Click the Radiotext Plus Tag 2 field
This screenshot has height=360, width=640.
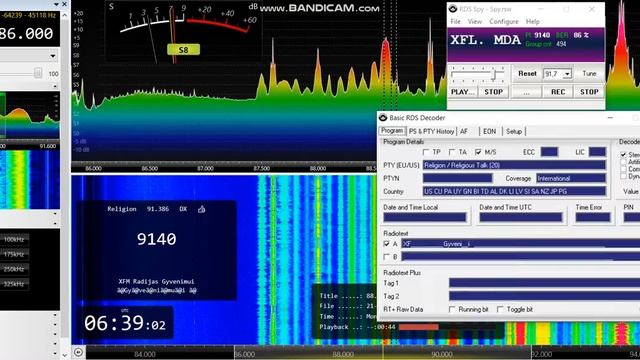point(544,296)
